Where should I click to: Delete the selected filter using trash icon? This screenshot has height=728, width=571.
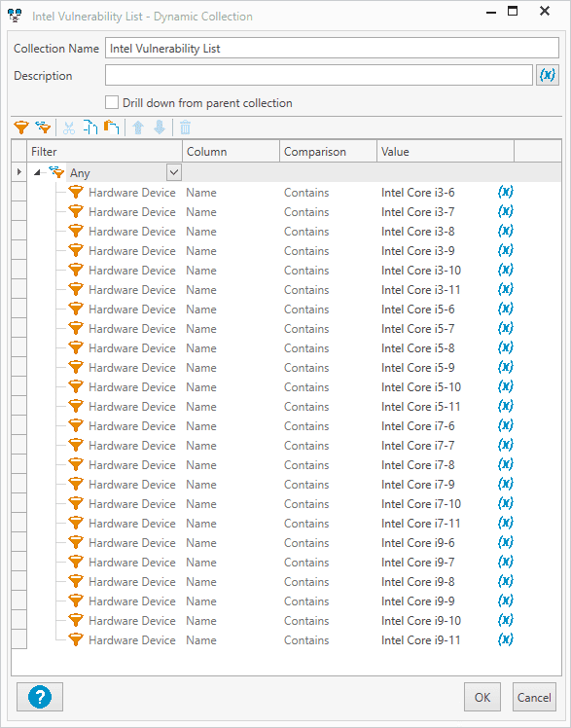click(x=185, y=127)
